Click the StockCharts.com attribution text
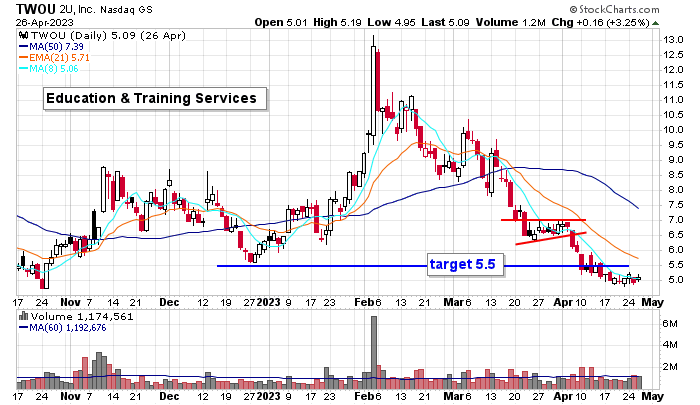 [x=614, y=9]
